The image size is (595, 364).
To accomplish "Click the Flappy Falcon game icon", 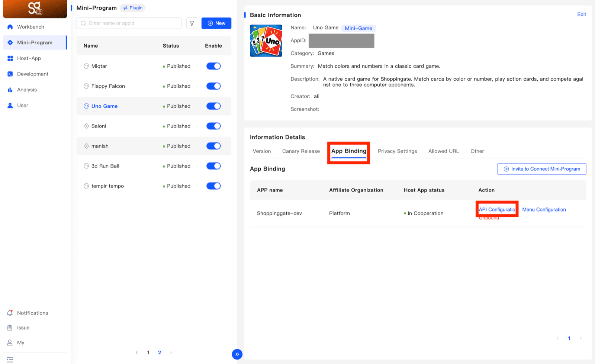I will click(x=86, y=86).
